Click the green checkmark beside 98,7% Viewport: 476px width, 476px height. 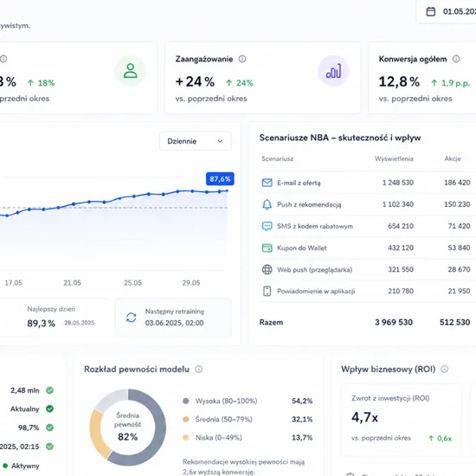[50, 428]
